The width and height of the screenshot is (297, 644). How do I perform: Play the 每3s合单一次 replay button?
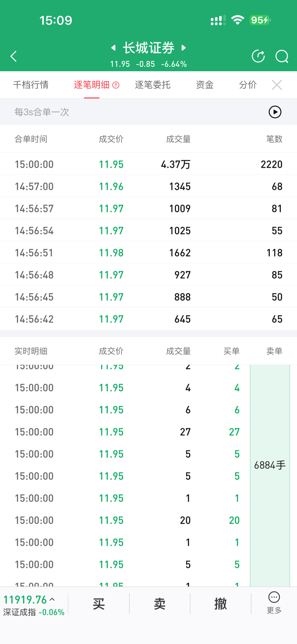(x=275, y=112)
